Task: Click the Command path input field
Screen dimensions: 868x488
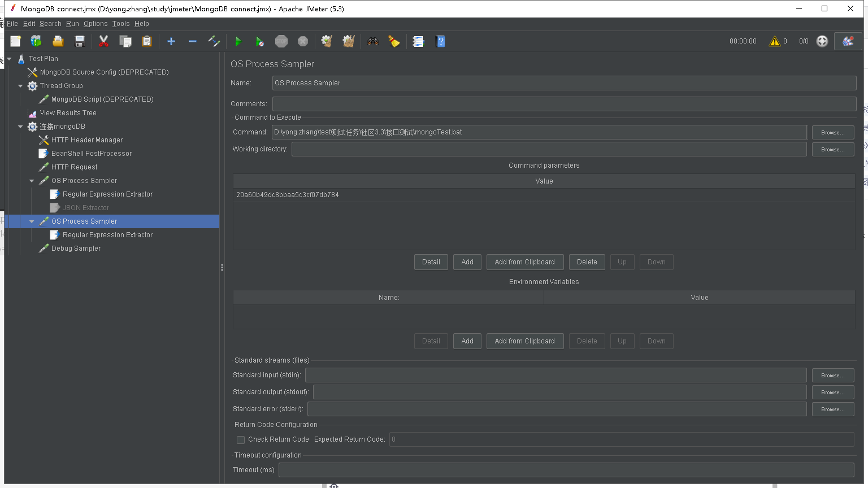Action: tap(539, 132)
